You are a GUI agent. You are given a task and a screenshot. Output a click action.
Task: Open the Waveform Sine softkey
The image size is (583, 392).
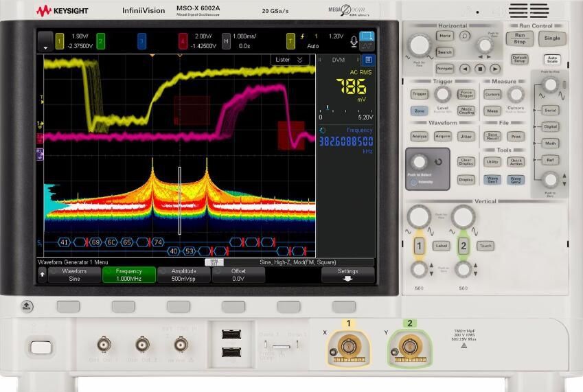[x=74, y=275]
